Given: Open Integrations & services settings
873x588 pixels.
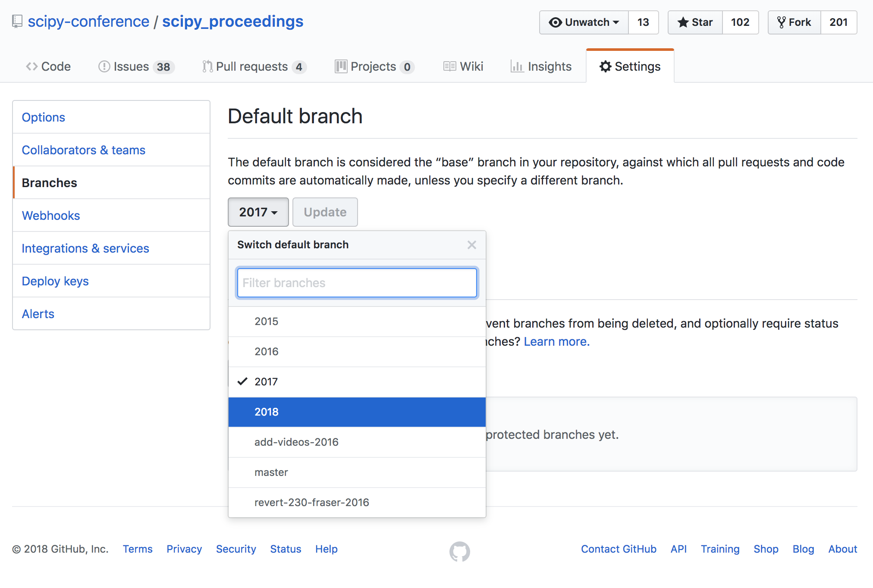Looking at the screenshot, I should pyautogui.click(x=111, y=248).
